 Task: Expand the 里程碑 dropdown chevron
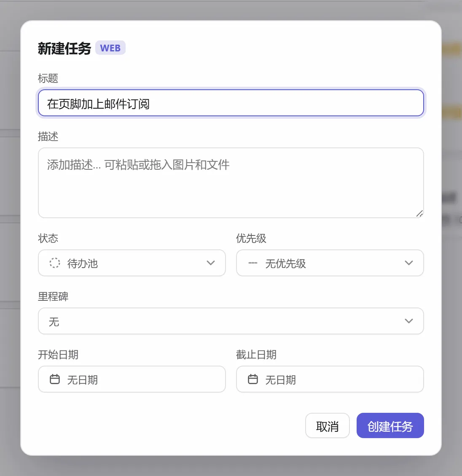(x=409, y=321)
